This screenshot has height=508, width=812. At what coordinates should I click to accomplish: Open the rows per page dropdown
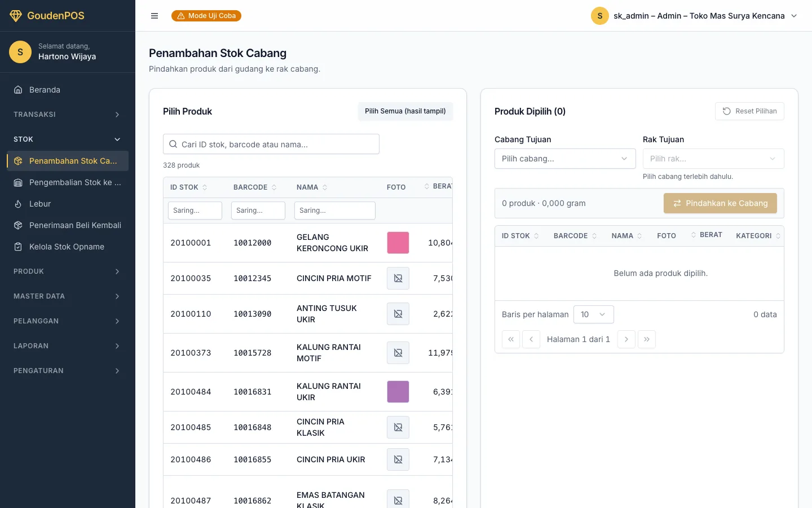coord(594,314)
